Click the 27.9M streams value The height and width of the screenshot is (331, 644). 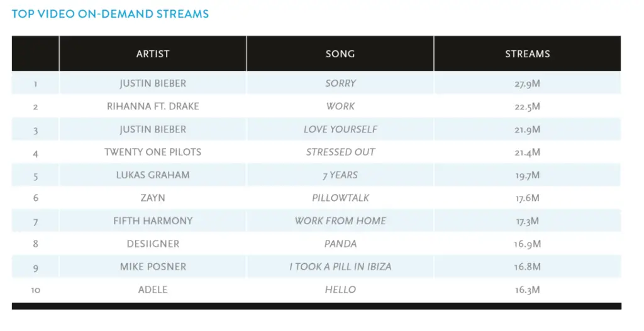click(x=528, y=84)
